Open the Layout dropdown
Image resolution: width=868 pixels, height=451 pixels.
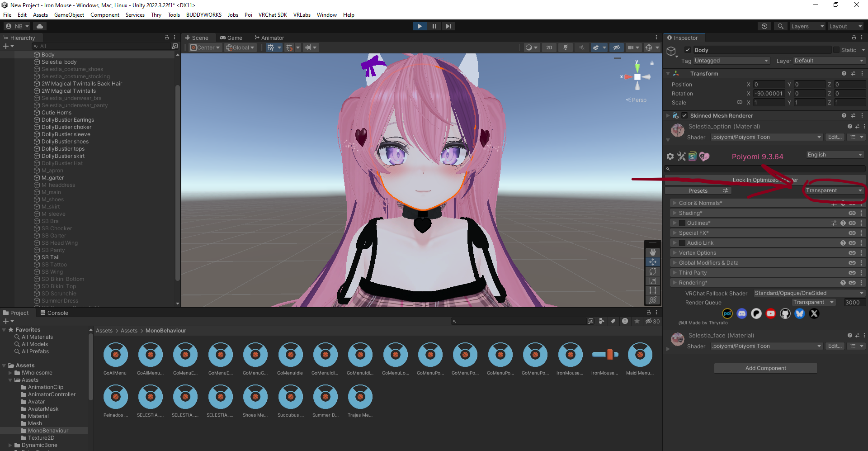pos(845,26)
